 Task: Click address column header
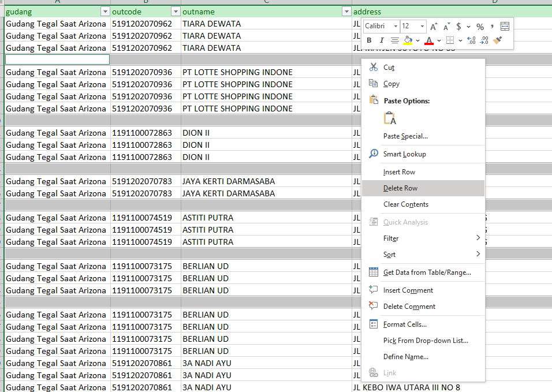[452, 12]
